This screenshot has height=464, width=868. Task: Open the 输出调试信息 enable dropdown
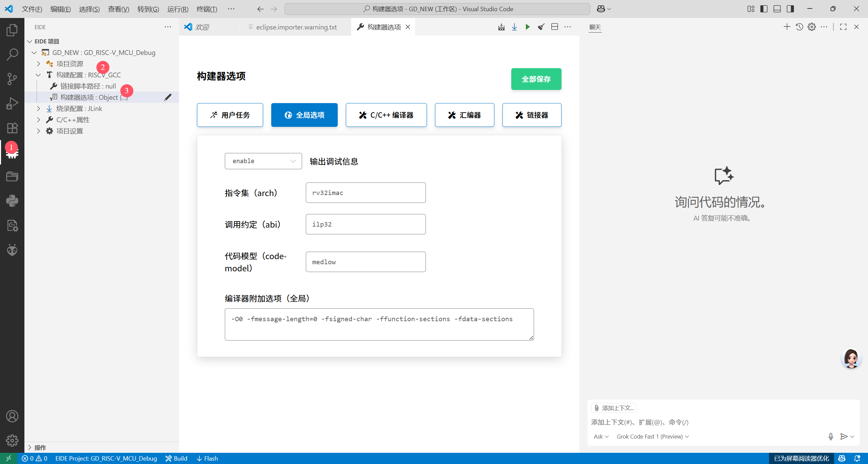[263, 161]
